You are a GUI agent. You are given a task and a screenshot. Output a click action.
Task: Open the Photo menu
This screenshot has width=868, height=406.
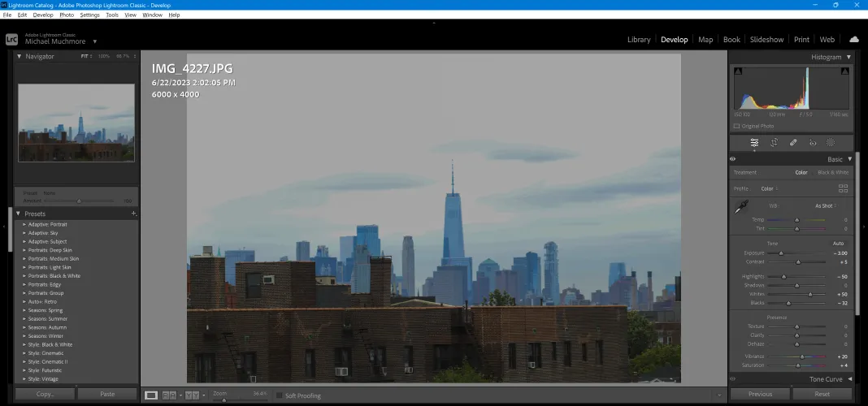click(67, 15)
